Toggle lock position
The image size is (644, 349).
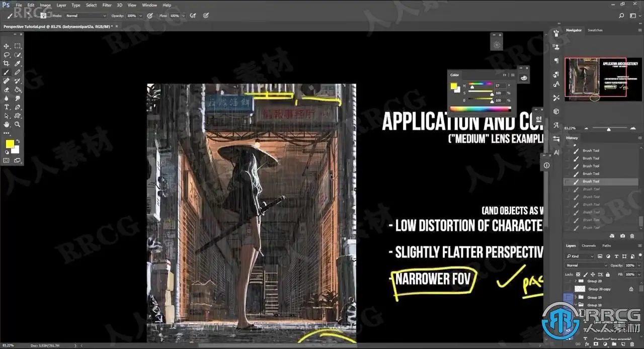592,274
